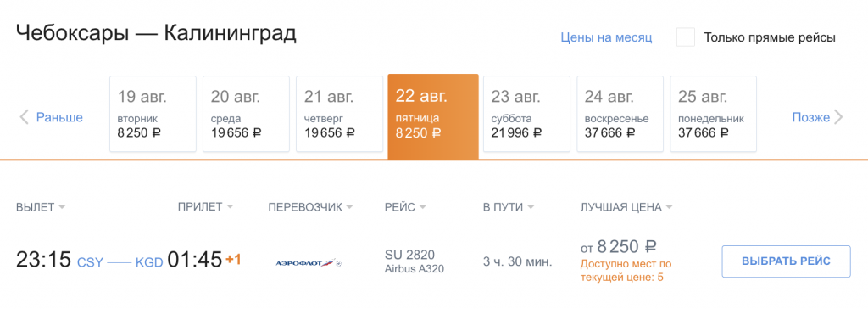Click the left chevron arrow beside Раньше

point(24,118)
